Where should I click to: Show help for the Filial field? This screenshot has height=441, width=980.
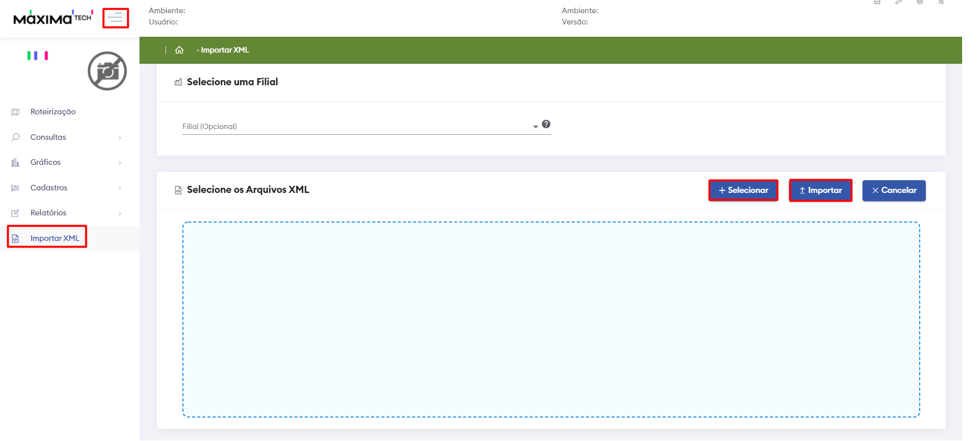[546, 124]
